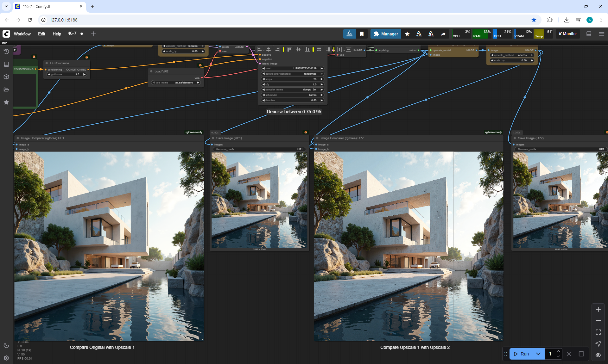Toggle the bottom panel icon
608x364 pixels.
coord(589,34)
